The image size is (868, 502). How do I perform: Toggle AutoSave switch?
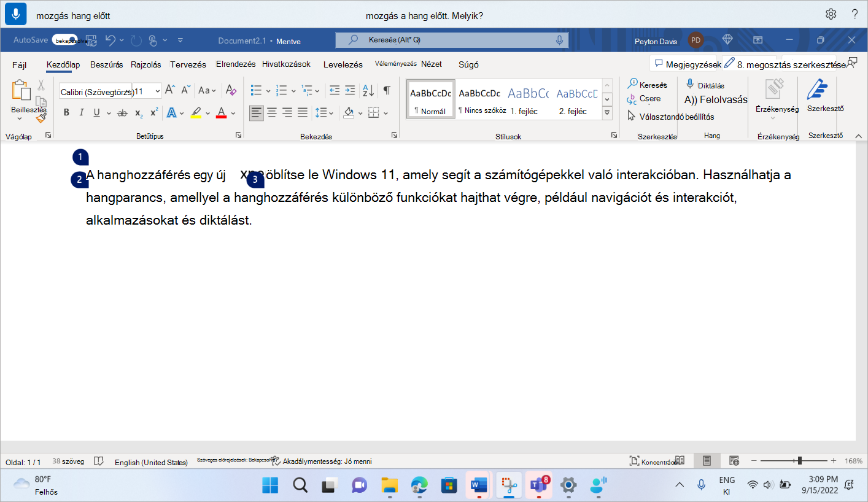click(x=65, y=40)
